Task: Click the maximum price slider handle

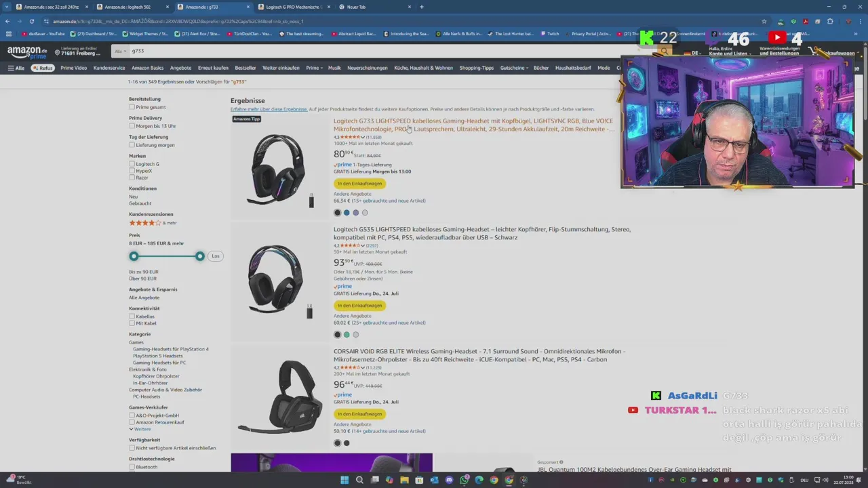Action: [x=200, y=256]
